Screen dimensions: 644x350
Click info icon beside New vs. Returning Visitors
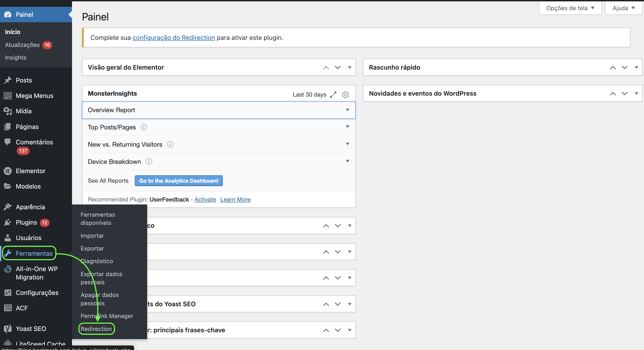(x=170, y=144)
